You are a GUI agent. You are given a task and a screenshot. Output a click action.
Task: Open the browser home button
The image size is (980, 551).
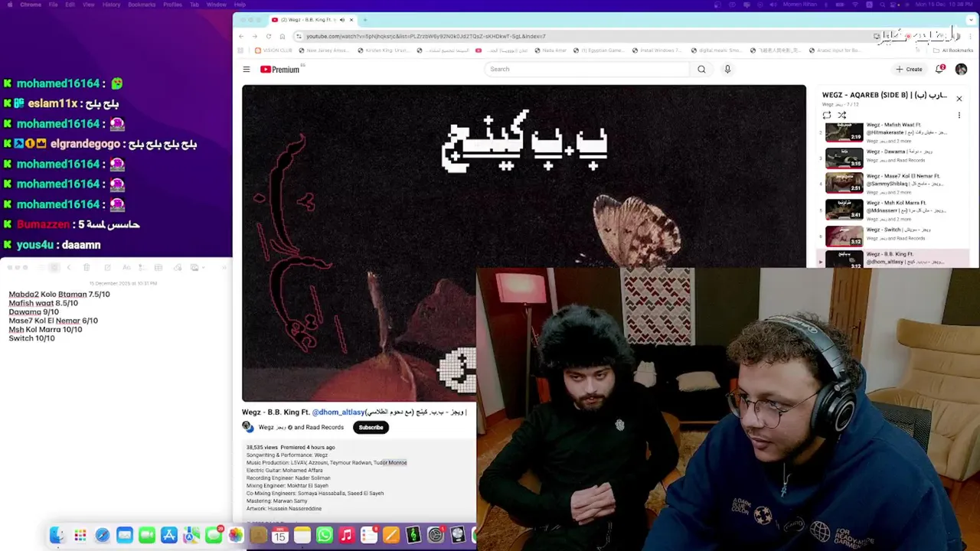(282, 36)
